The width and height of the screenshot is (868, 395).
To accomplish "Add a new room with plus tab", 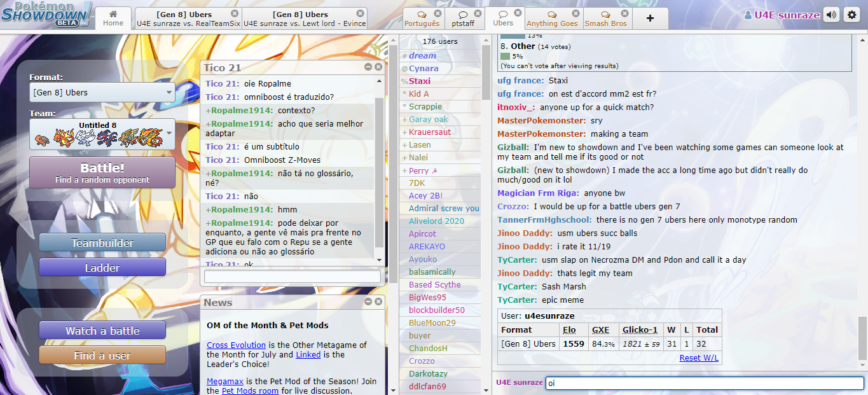I will point(650,18).
